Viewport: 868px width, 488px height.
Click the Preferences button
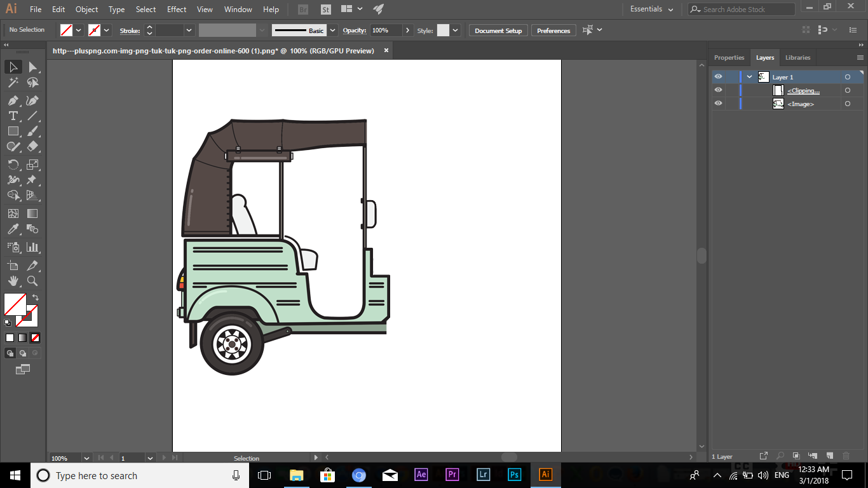pyautogui.click(x=553, y=30)
